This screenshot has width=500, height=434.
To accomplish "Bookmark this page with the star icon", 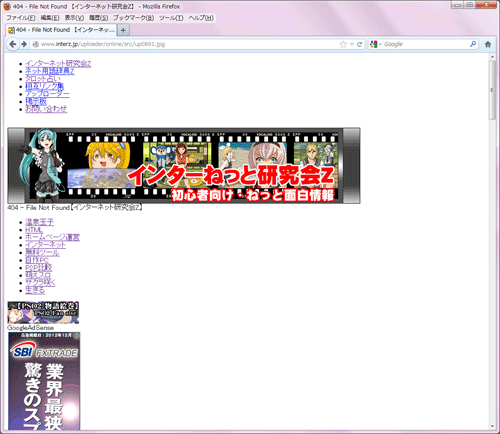I will pos(343,44).
